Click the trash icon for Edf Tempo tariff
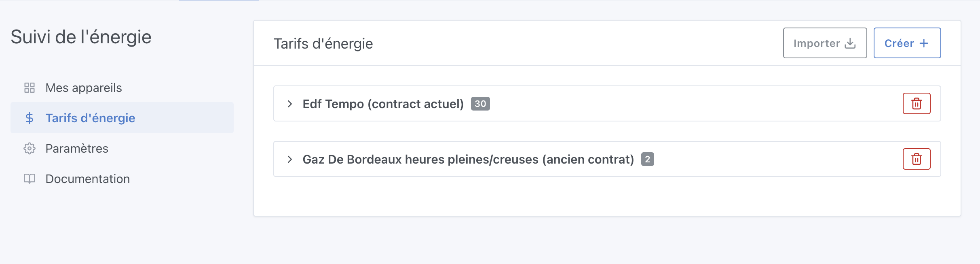This screenshot has height=264, width=980. [917, 104]
